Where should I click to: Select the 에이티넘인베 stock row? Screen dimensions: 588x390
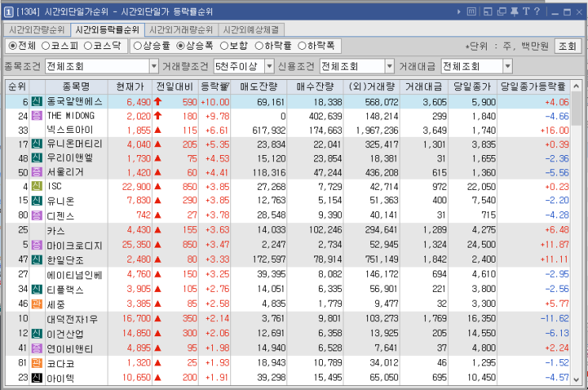click(x=287, y=275)
